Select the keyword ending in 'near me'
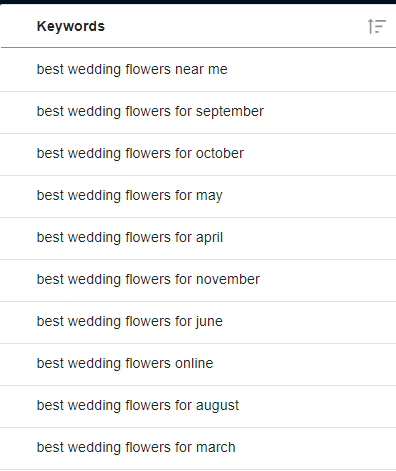The height and width of the screenshot is (471, 396). click(132, 70)
